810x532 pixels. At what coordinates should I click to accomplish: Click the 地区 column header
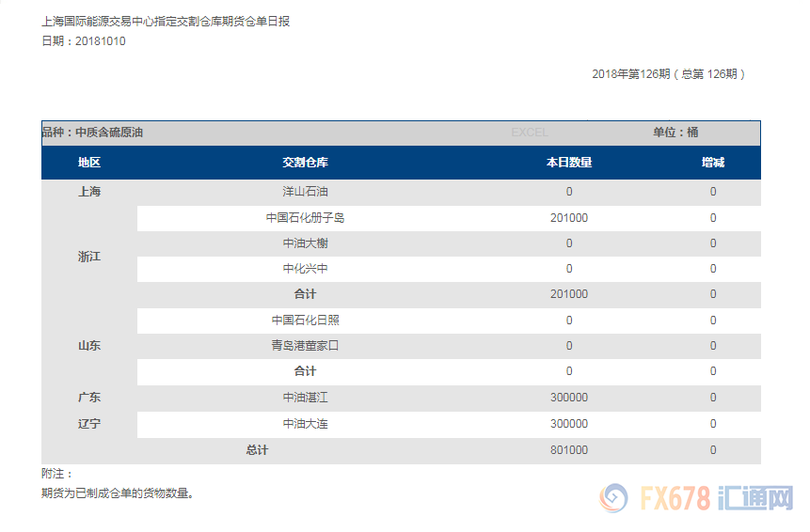click(89, 163)
